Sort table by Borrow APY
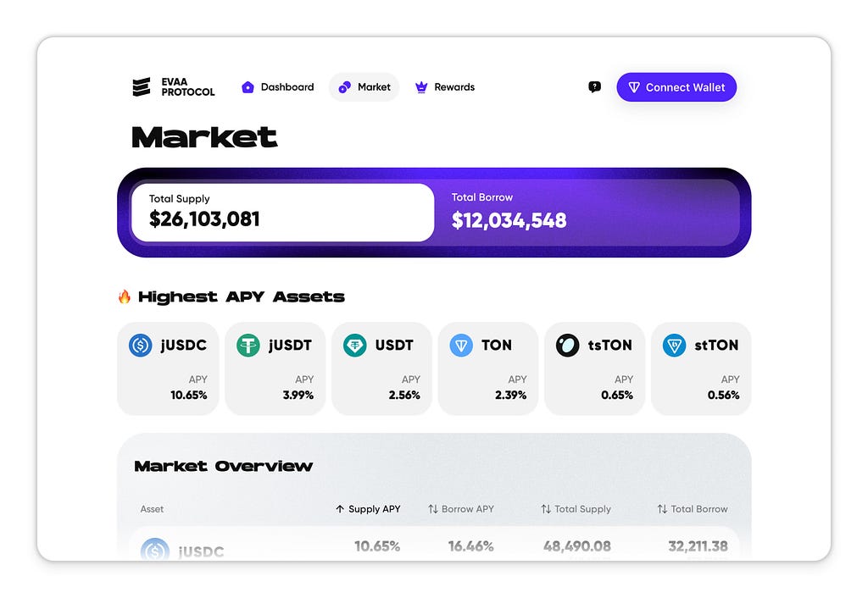Viewport: 868px width, 598px height. point(461,509)
